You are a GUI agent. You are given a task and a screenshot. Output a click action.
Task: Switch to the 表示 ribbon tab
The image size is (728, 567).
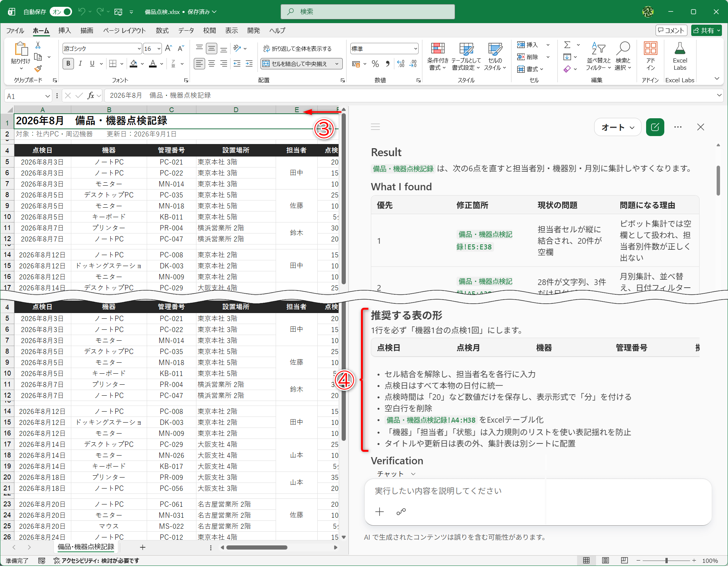coord(232,30)
